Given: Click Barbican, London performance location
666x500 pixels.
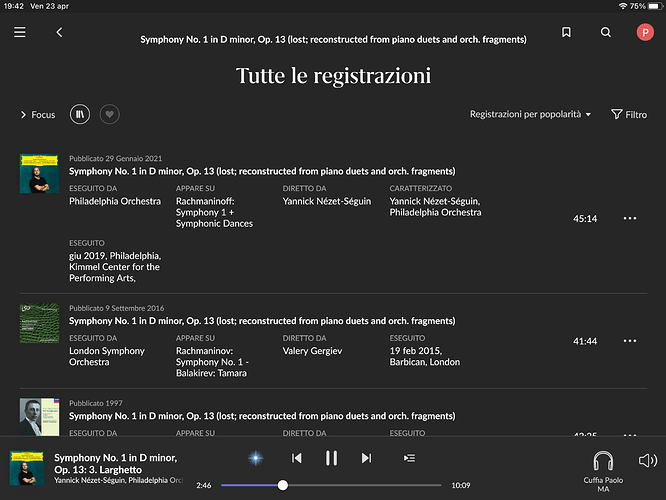Looking at the screenshot, I should pos(425,362).
